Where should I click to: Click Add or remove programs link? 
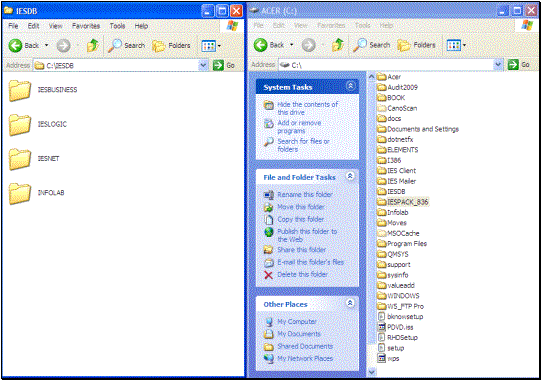[x=299, y=127]
